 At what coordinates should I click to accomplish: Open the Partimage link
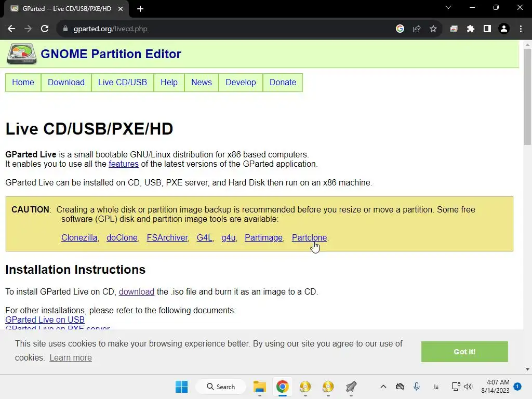(x=263, y=237)
